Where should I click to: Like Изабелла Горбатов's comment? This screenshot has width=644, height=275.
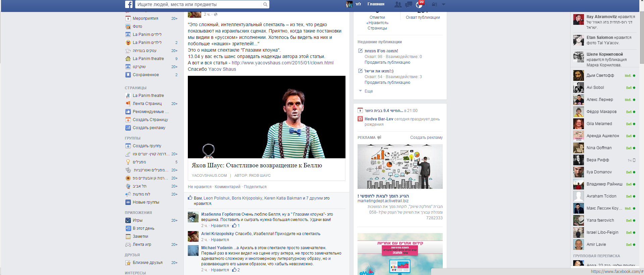pyautogui.click(x=220, y=226)
